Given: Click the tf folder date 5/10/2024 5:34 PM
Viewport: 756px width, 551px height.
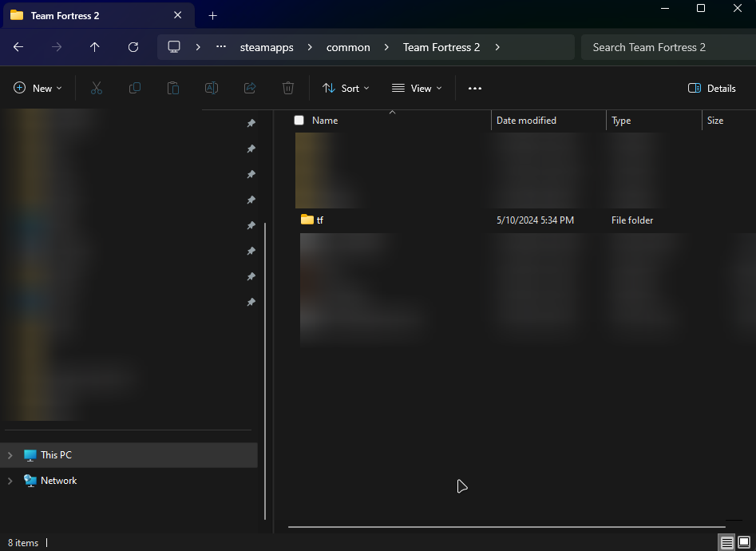Looking at the screenshot, I should coord(535,220).
